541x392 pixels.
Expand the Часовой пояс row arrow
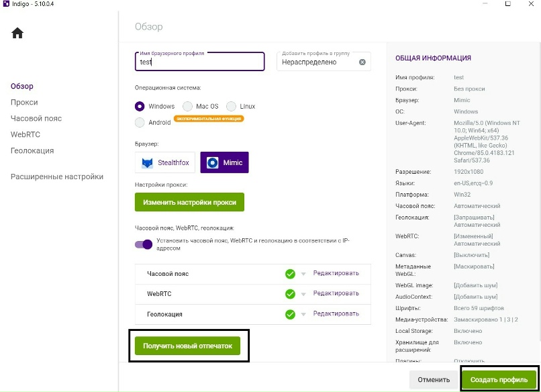[x=303, y=275]
